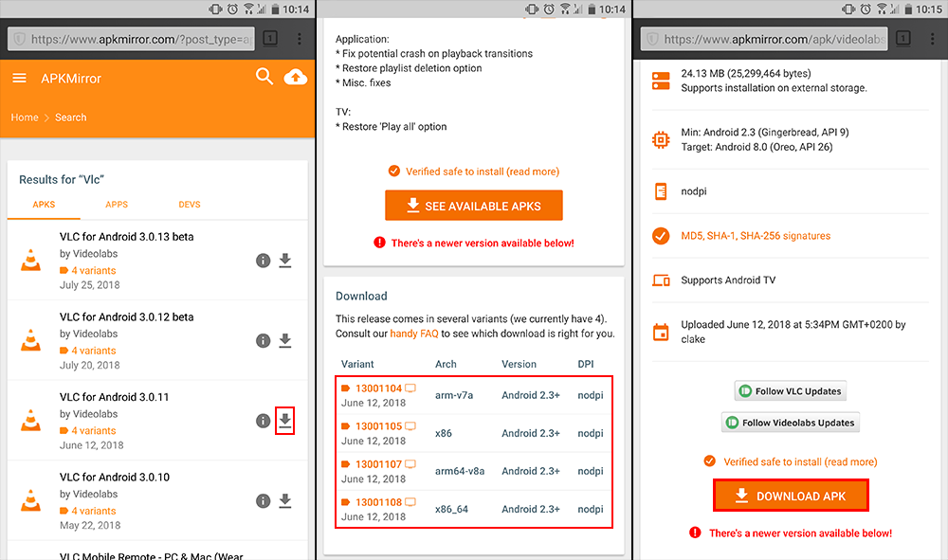
Task: Open variant 13001104 arm-v7a
Action: [378, 388]
